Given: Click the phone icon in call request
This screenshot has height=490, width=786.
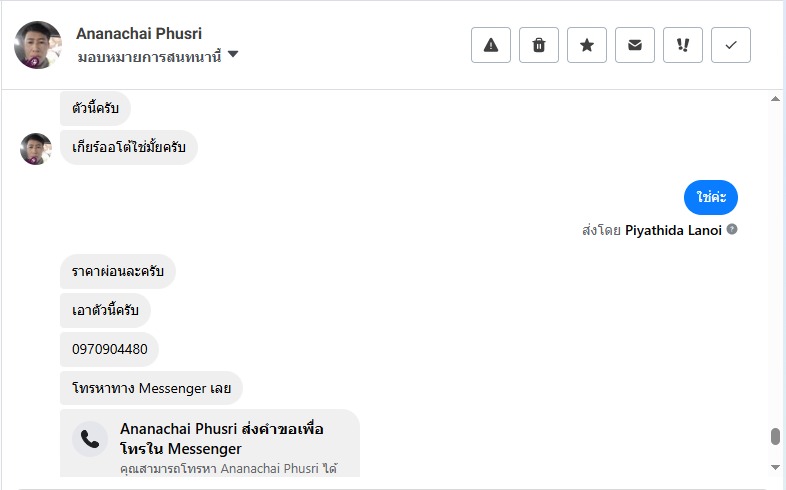Looking at the screenshot, I should 91,438.
